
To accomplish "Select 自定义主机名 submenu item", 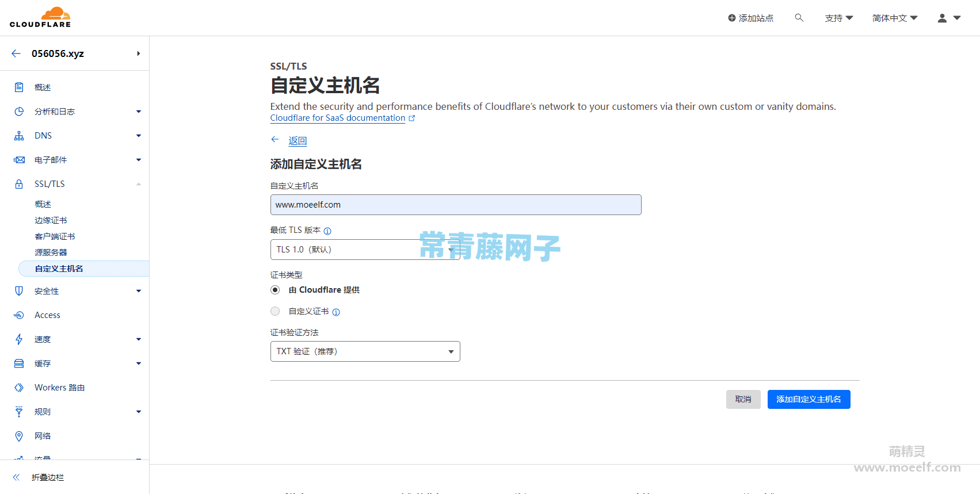I will point(84,269).
